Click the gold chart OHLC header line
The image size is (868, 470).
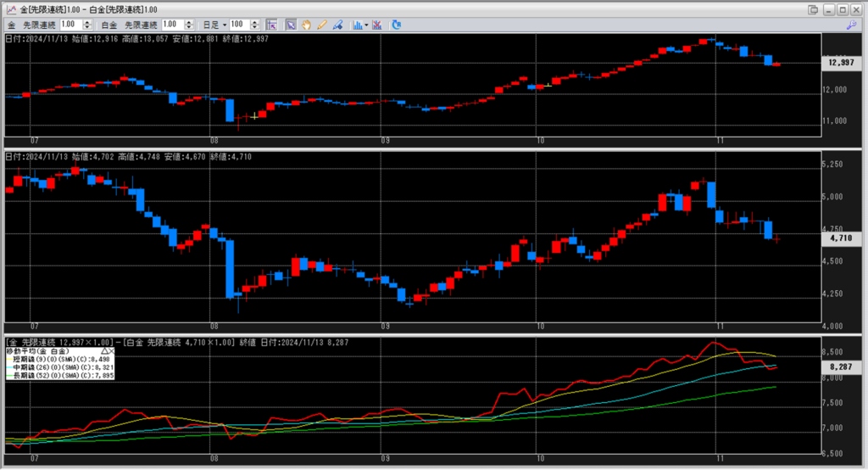click(137, 39)
